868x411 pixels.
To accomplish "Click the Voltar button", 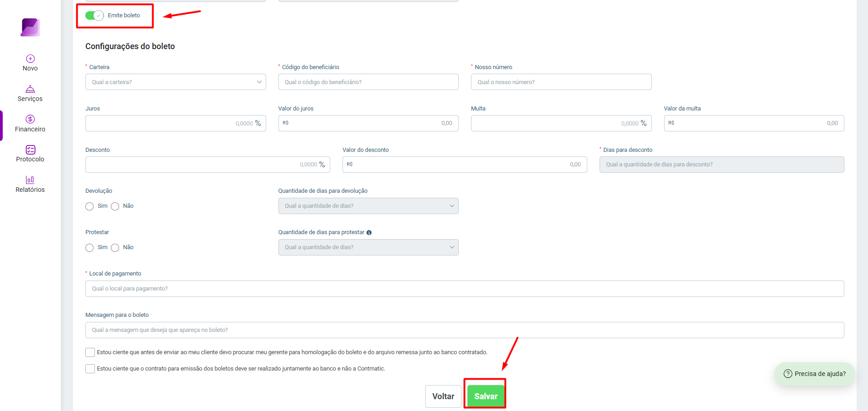I will [443, 396].
